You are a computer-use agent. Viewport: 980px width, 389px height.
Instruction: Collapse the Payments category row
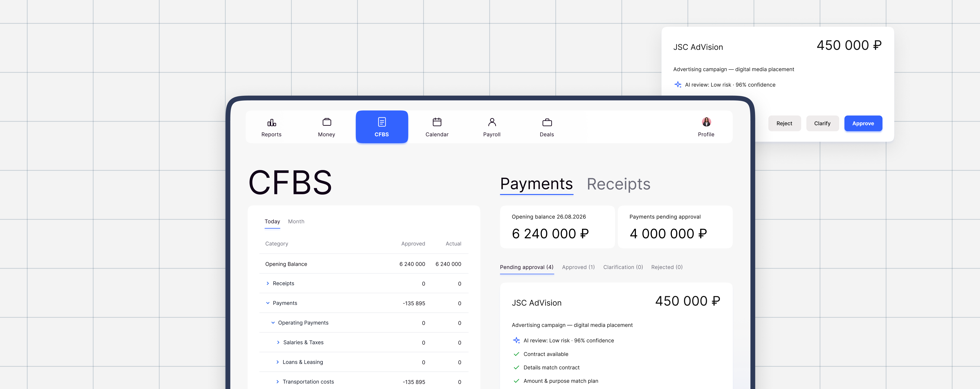268,303
